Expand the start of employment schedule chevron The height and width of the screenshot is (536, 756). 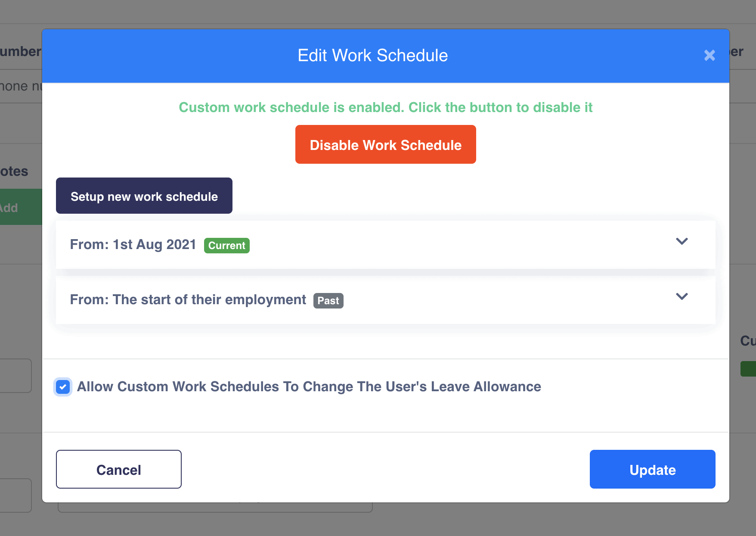(x=682, y=296)
